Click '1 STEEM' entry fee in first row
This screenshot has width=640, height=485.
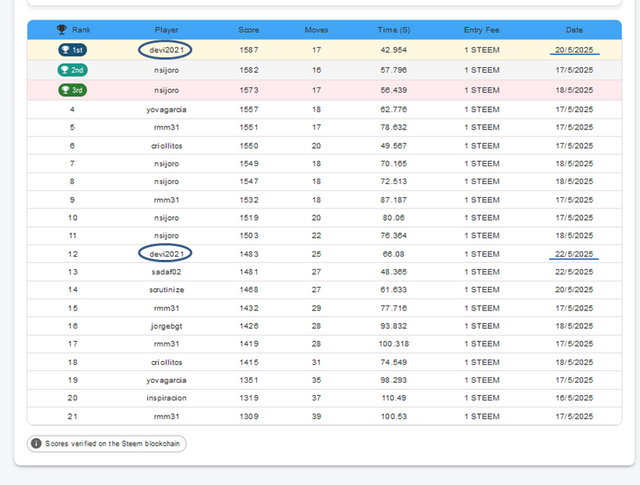pyautogui.click(x=482, y=50)
